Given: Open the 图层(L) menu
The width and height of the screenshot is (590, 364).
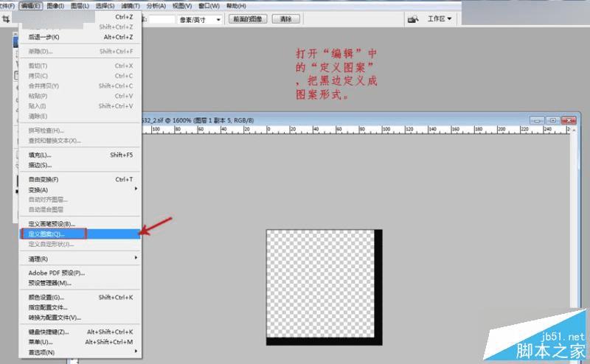Looking at the screenshot, I should tap(80, 6).
